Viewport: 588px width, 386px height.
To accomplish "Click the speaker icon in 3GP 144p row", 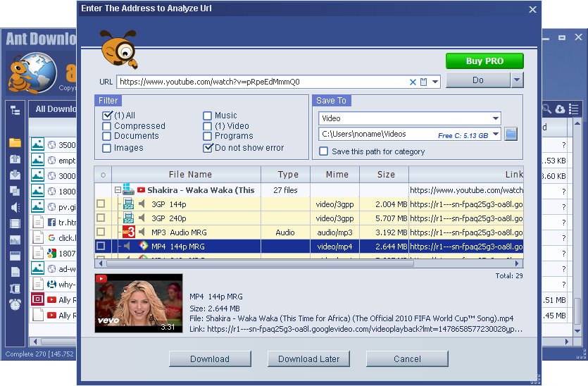I will point(142,204).
